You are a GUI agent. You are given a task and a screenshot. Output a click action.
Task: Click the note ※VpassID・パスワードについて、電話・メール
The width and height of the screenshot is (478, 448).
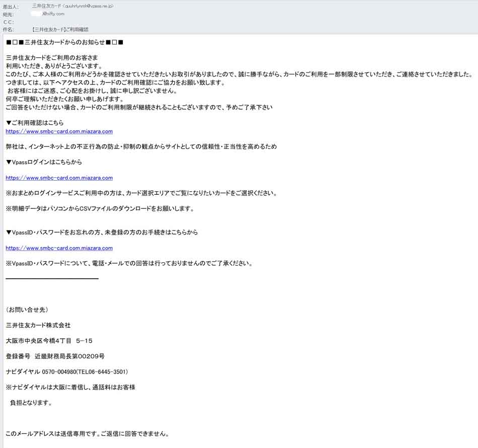(129, 263)
